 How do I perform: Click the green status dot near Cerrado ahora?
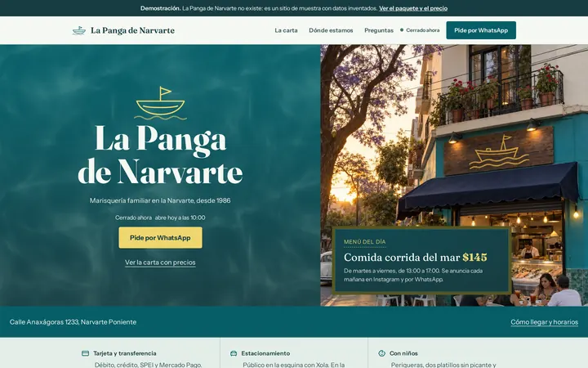coord(402,30)
